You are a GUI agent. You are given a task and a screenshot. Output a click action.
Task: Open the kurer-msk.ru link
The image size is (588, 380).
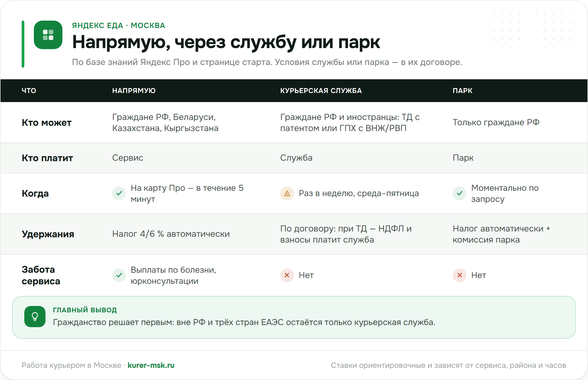[x=151, y=365]
